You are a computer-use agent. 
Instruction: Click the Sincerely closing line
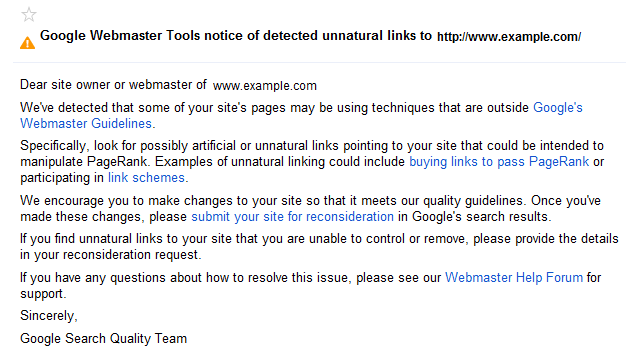click(48, 316)
